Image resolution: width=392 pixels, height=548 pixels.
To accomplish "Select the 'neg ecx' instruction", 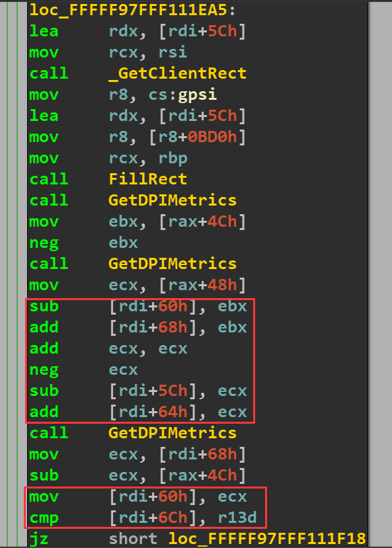I will coord(83,370).
